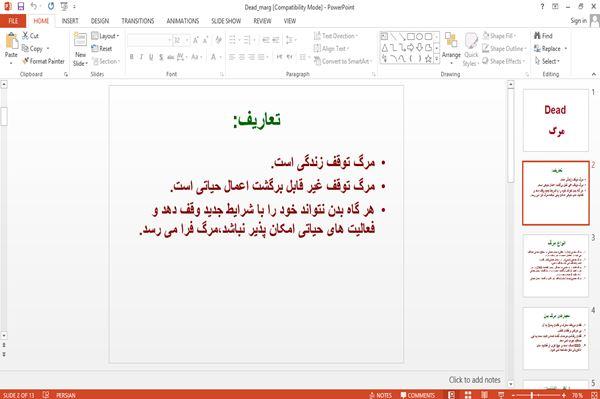Click the zoom slider in status bar
Viewport: 600px width, 399px height.
click(x=538, y=395)
